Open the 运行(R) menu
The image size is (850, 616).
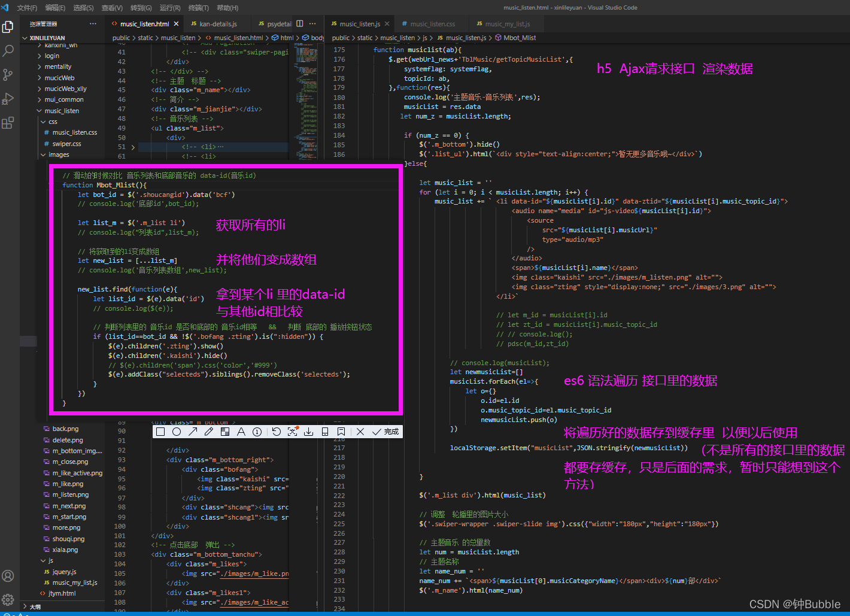170,8
